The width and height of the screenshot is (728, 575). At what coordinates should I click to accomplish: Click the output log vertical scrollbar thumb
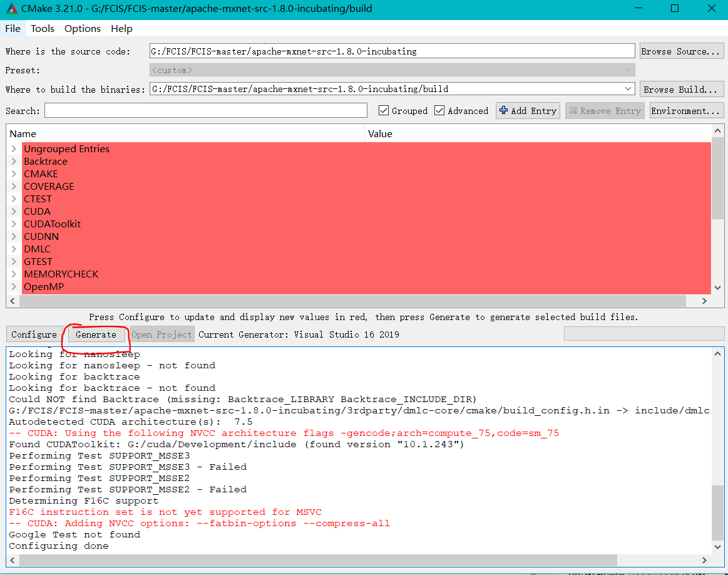pyautogui.click(x=717, y=513)
